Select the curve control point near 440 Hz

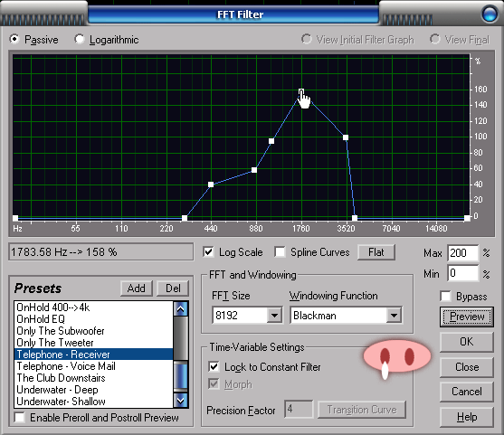point(211,184)
